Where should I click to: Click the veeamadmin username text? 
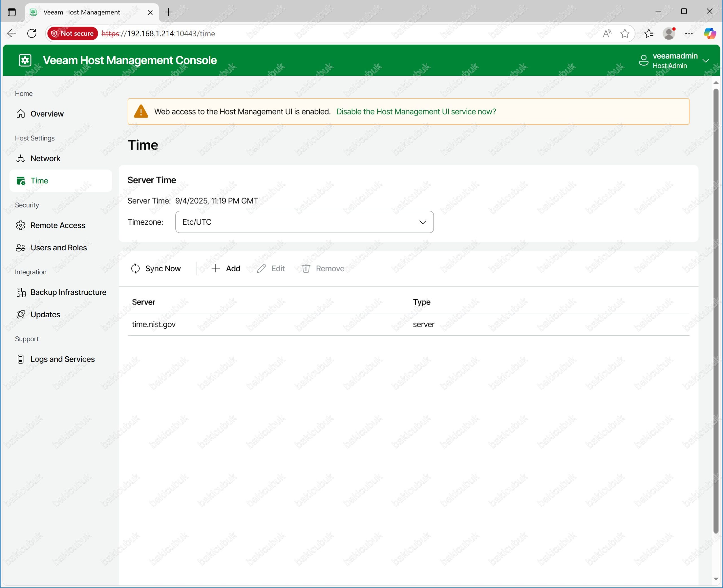pyautogui.click(x=675, y=56)
